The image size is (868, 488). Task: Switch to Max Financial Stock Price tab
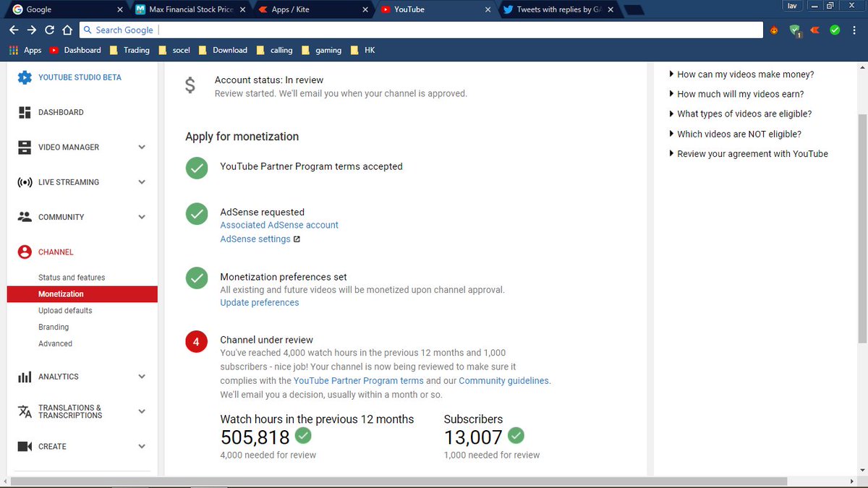190,9
